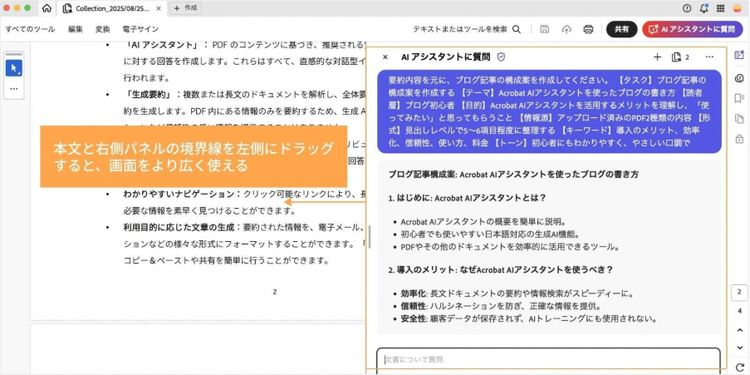Select the arrow selection tool
The width and height of the screenshot is (750, 375).
click(x=14, y=68)
